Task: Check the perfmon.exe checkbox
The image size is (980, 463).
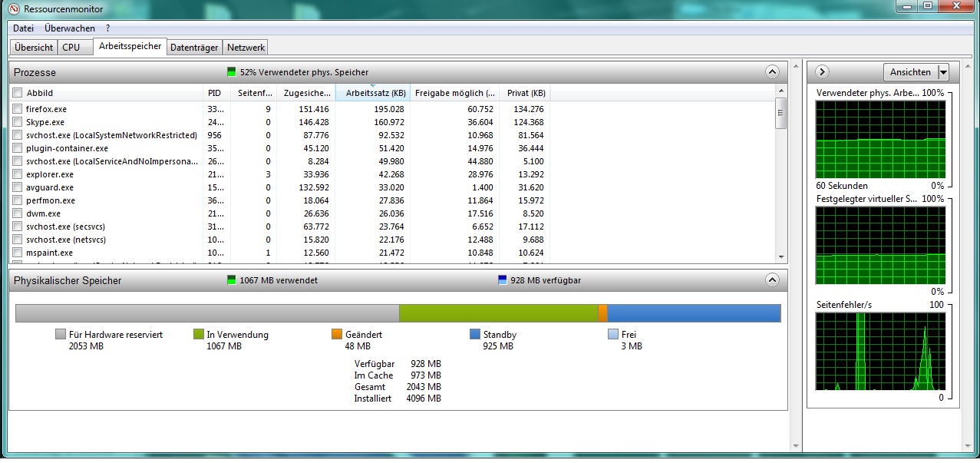Action: 17,200
